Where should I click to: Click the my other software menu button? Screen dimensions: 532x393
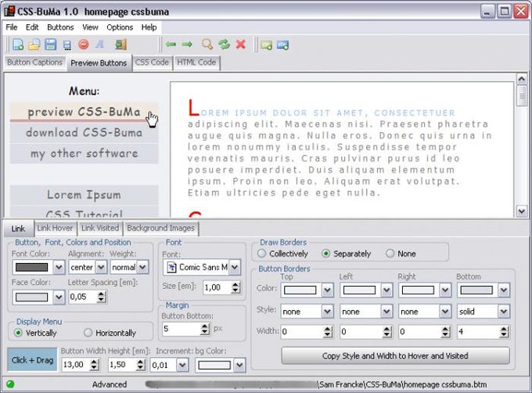click(x=84, y=153)
